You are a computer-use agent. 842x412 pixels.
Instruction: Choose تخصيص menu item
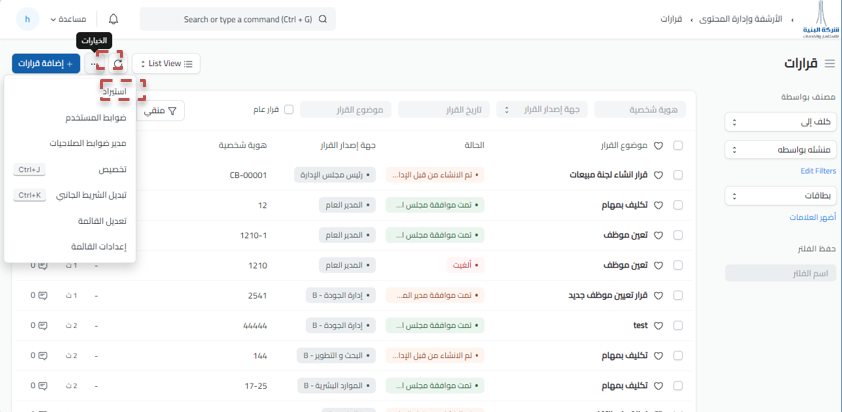point(70,169)
